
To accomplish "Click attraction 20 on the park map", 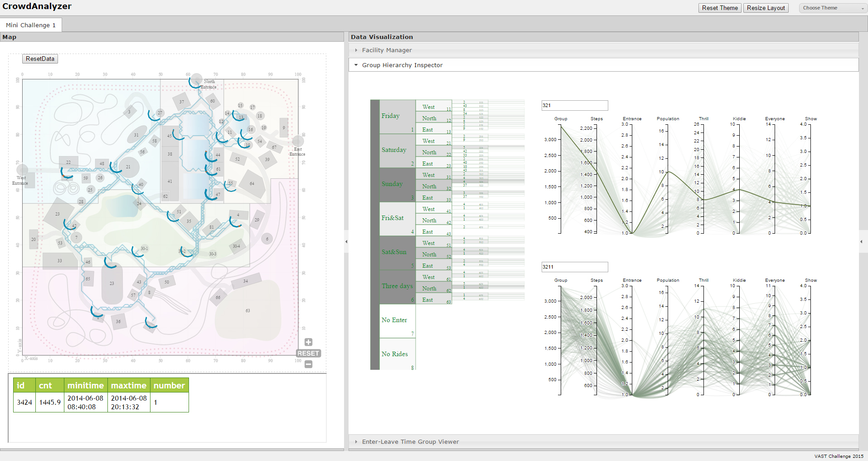I will pyautogui.click(x=34, y=239).
